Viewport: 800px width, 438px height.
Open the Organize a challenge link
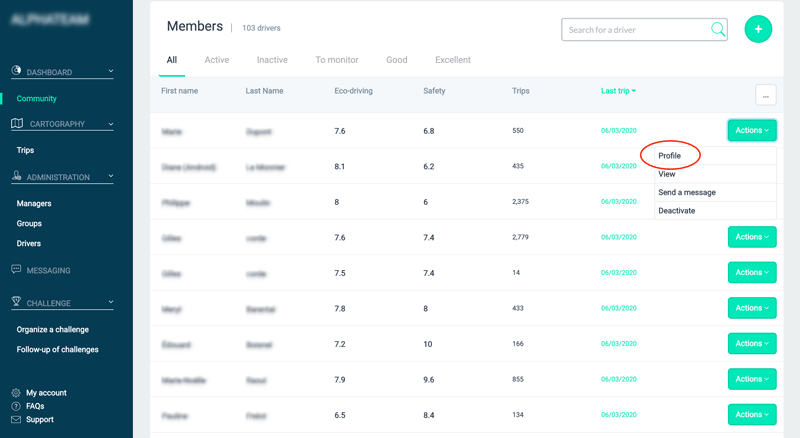(53, 330)
